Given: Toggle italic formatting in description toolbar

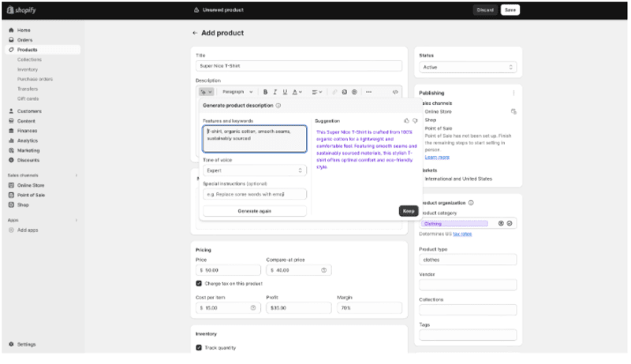Looking at the screenshot, I should click(x=275, y=92).
